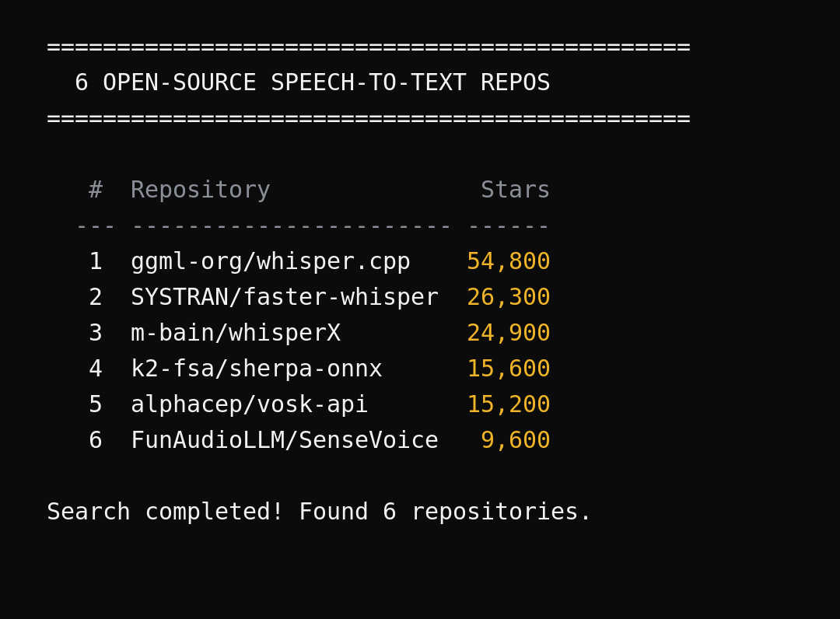Click rank number '4' beside sherpa-onnx
Screen dimensions: 840x619
pyautogui.click(x=96, y=369)
